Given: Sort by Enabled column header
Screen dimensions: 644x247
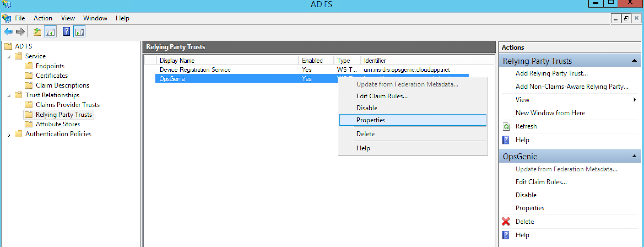Looking at the screenshot, I should pyautogui.click(x=316, y=61).
